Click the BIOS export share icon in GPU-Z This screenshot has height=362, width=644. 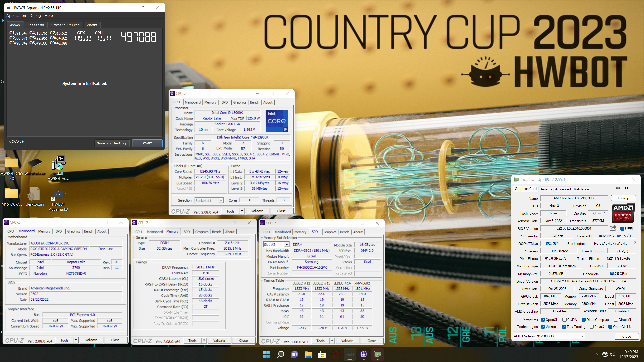[613, 228]
